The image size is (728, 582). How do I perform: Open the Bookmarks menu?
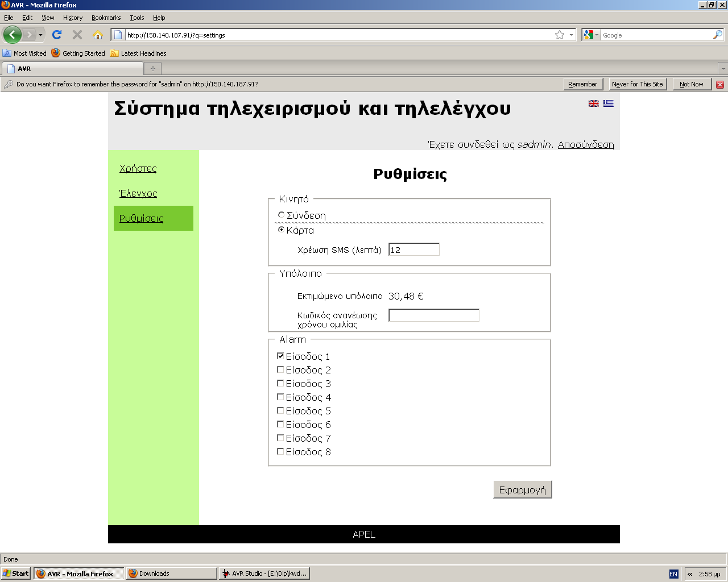(x=106, y=18)
